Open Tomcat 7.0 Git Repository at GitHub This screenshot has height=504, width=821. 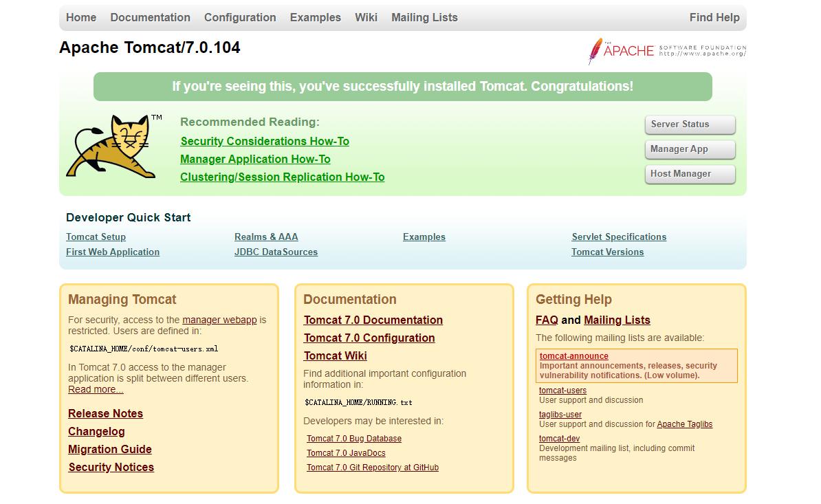(372, 468)
